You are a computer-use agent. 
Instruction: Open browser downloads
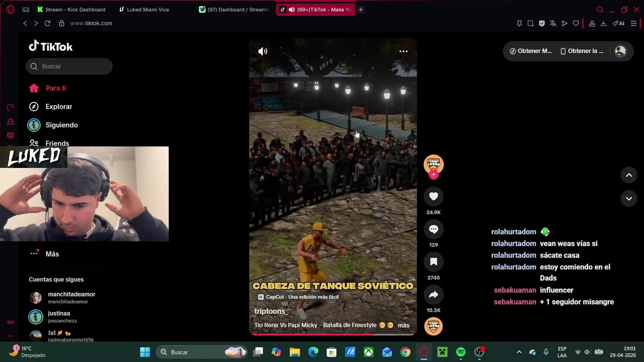(x=603, y=24)
